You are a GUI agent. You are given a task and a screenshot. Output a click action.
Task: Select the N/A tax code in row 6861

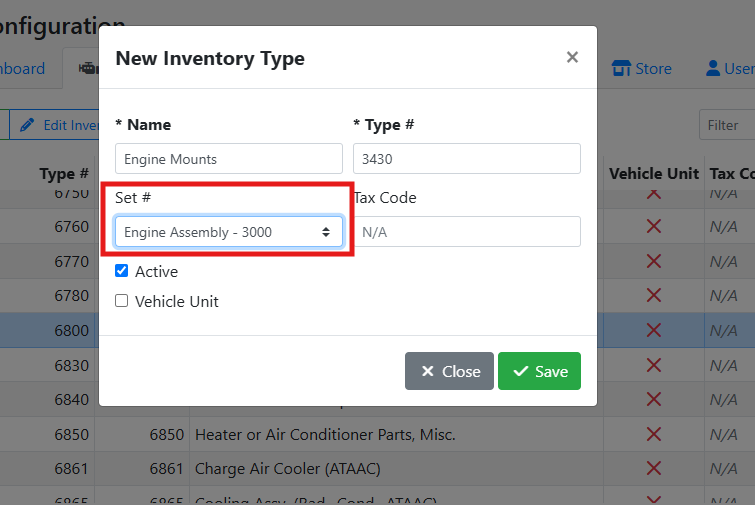(724, 469)
